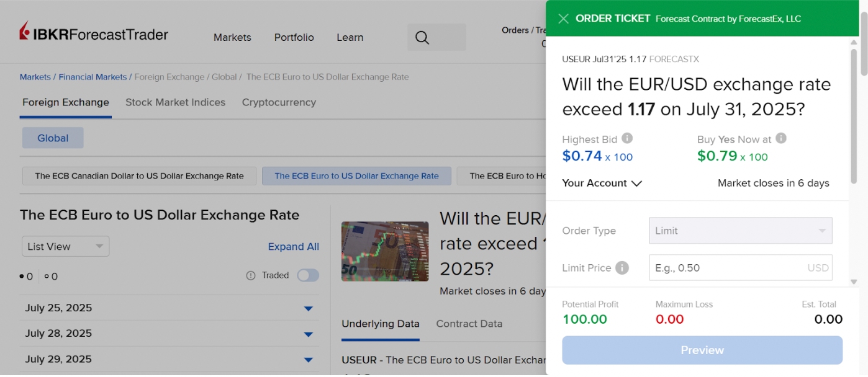This screenshot has width=868, height=377.
Task: Expand the July 28, 2025 row
Action: tap(170, 334)
